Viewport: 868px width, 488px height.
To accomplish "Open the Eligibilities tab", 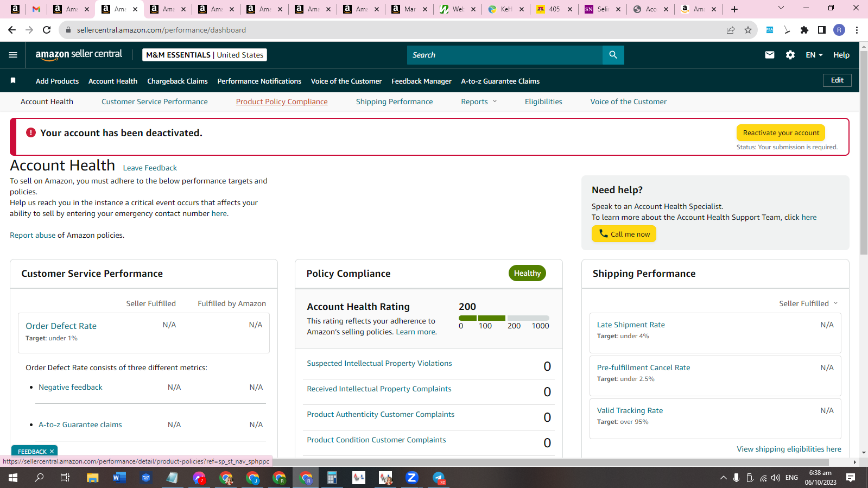I will coord(543,102).
